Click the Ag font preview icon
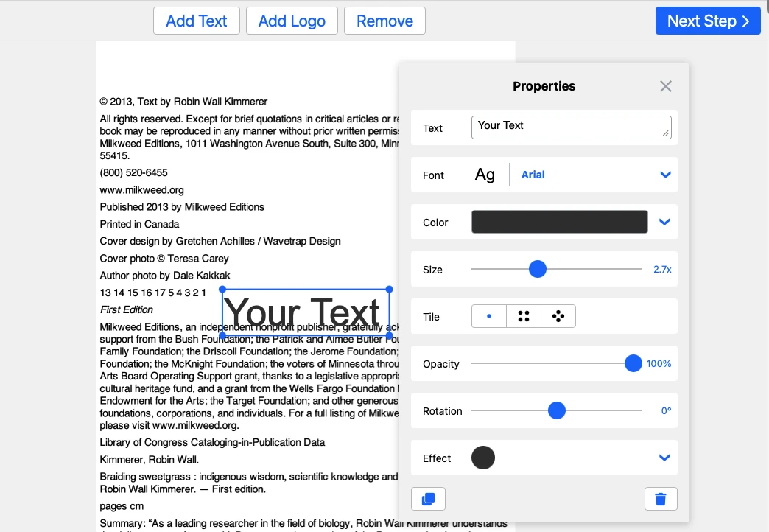Screen dimensions: 769x532 point(485,175)
